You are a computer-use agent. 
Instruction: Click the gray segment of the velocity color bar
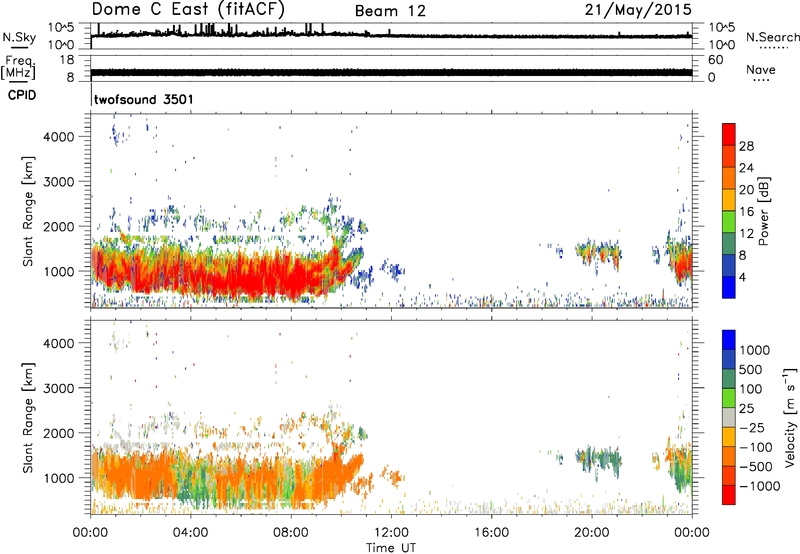click(729, 418)
